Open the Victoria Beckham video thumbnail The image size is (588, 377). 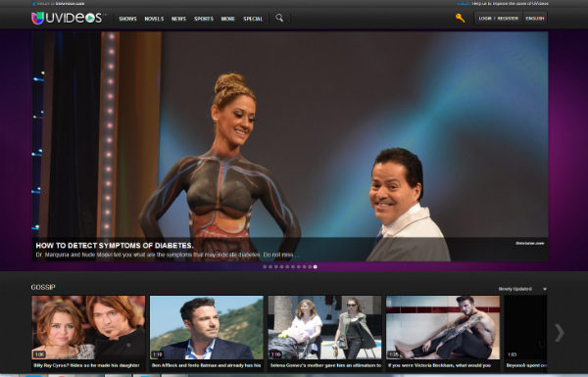pyautogui.click(x=443, y=327)
